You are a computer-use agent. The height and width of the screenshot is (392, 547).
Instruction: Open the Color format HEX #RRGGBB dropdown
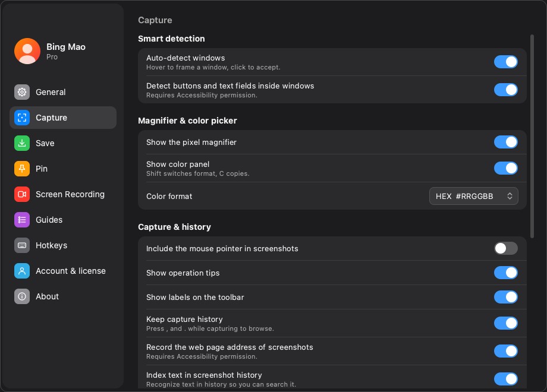(x=473, y=196)
